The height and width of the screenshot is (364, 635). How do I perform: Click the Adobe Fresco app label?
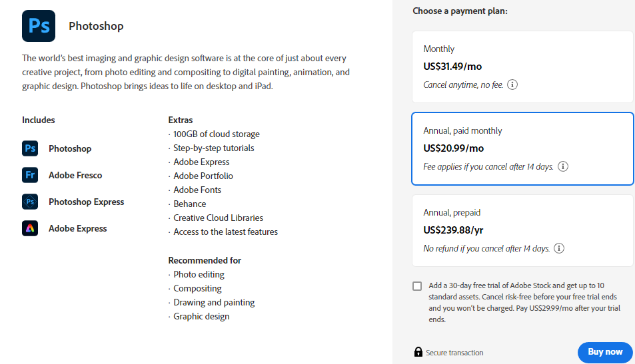tap(75, 175)
